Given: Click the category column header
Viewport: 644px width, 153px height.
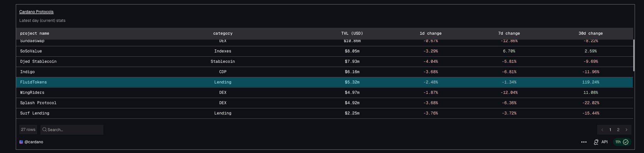Looking at the screenshot, I should tap(223, 33).
